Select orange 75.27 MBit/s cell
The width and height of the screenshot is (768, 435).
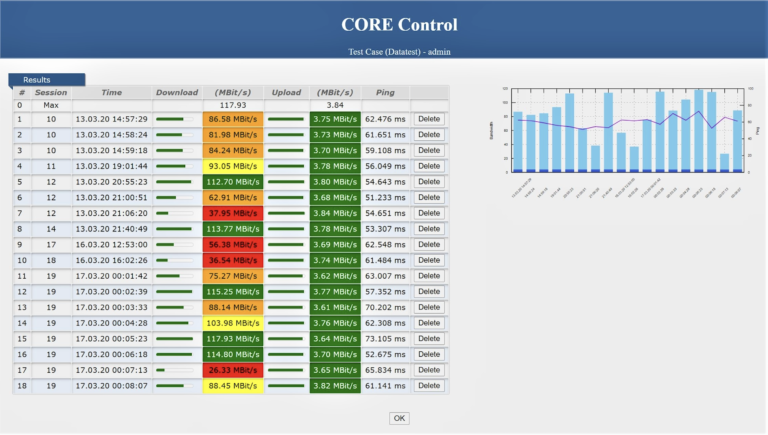click(x=233, y=276)
